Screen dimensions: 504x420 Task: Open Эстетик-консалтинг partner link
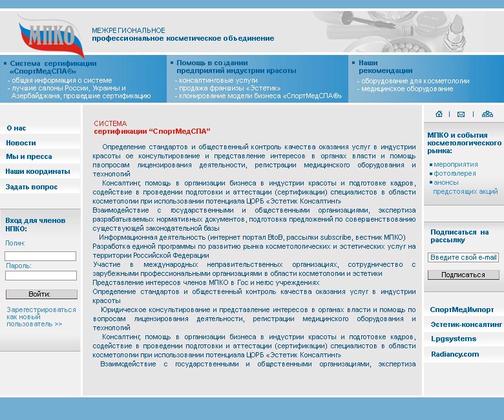466,324
